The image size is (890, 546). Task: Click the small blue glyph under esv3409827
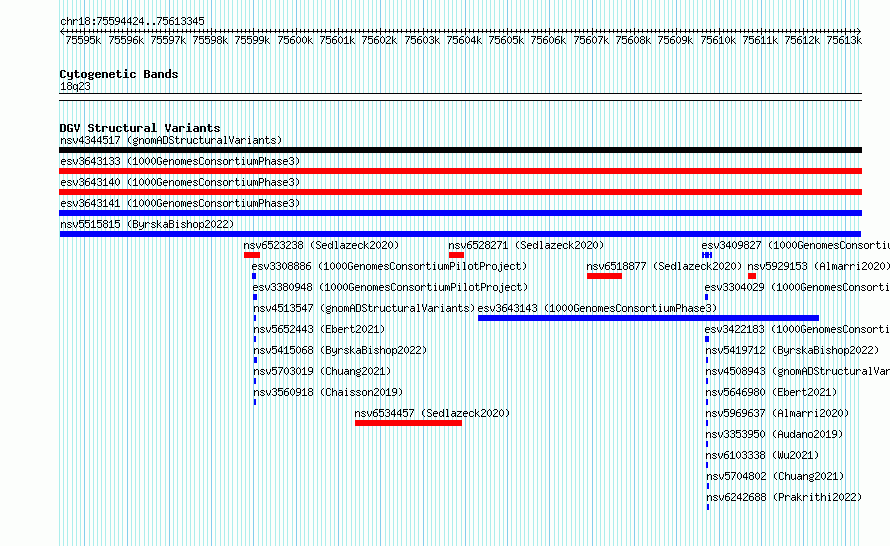[x=707, y=255]
